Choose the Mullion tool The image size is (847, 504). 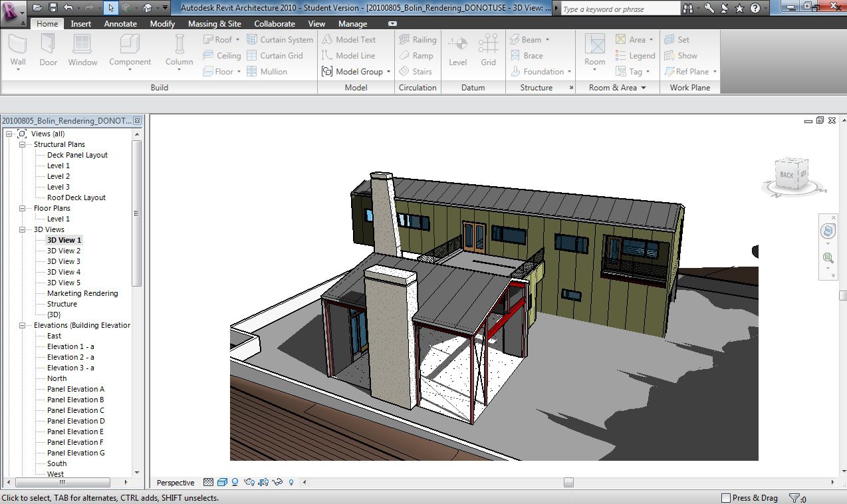(x=267, y=72)
